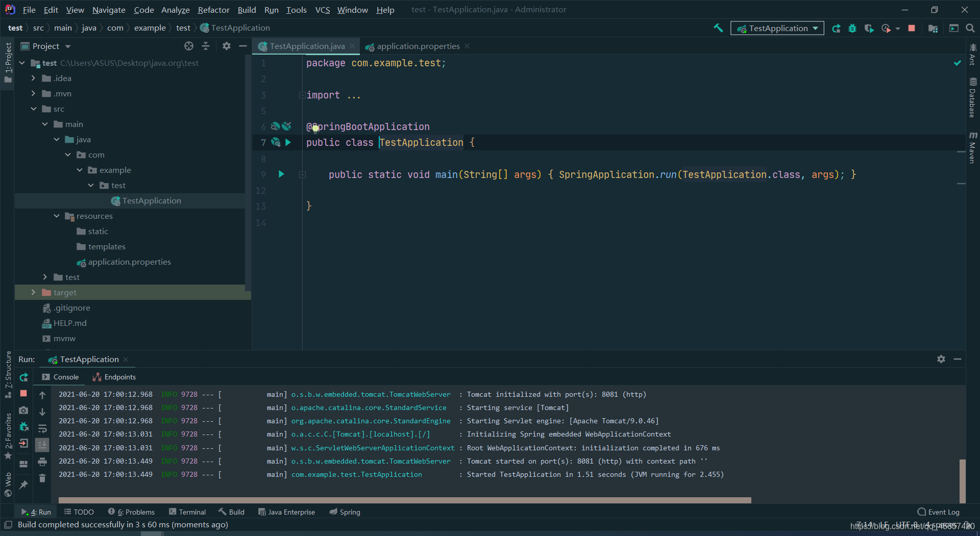Image resolution: width=980 pixels, height=536 pixels.
Task: Rerun TestApplication from the console toolbar
Action: [x=23, y=377]
